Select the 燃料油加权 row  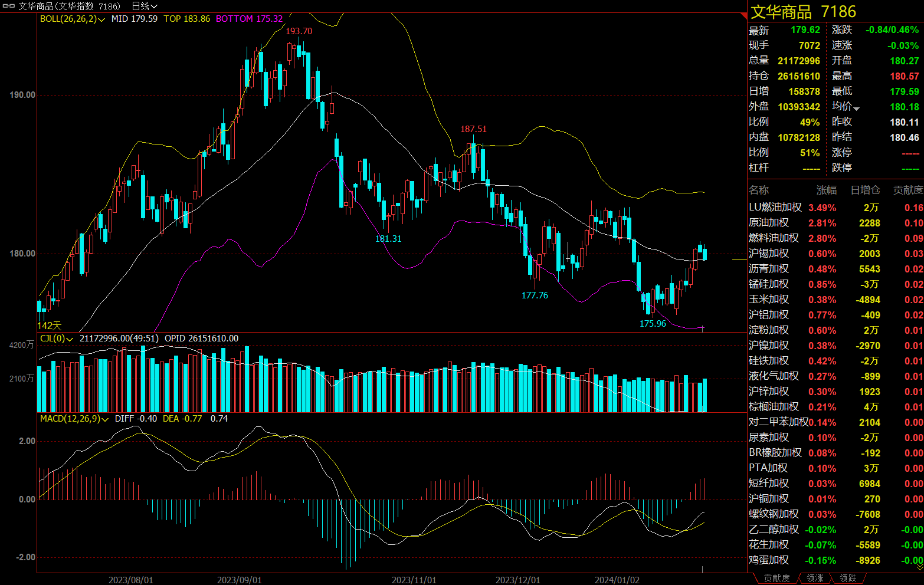[x=835, y=238]
